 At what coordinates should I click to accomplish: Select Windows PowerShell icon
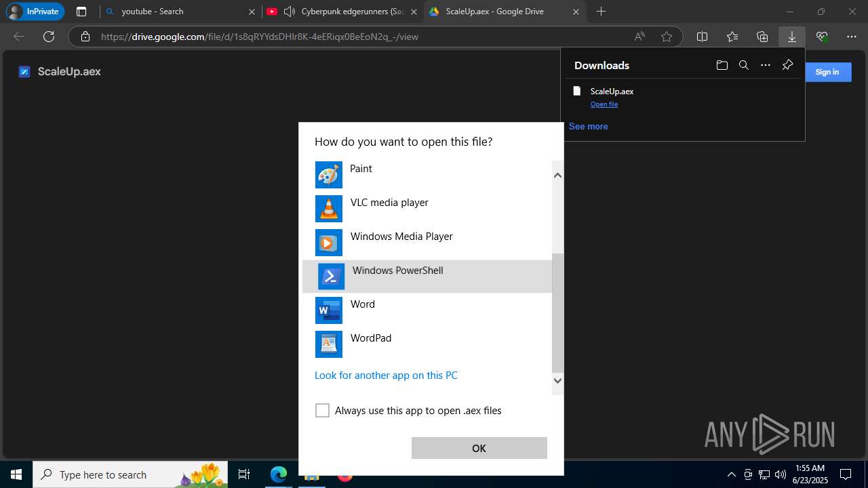click(x=331, y=277)
